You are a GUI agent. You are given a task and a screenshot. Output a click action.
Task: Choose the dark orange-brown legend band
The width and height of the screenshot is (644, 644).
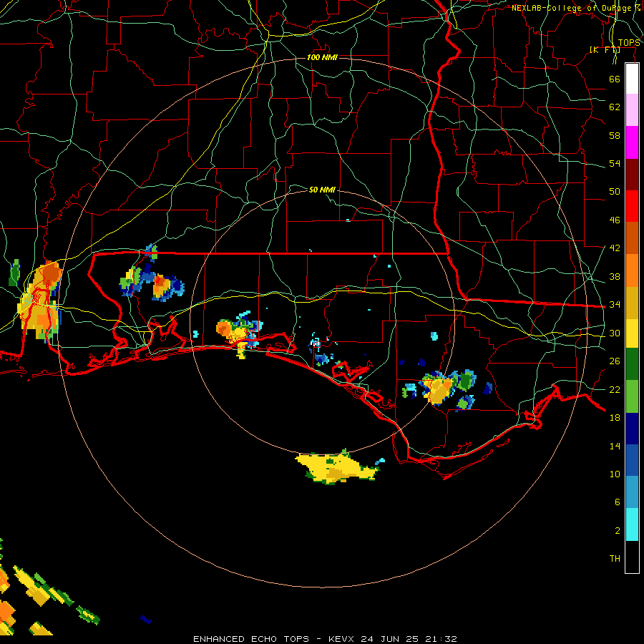[x=632, y=238]
